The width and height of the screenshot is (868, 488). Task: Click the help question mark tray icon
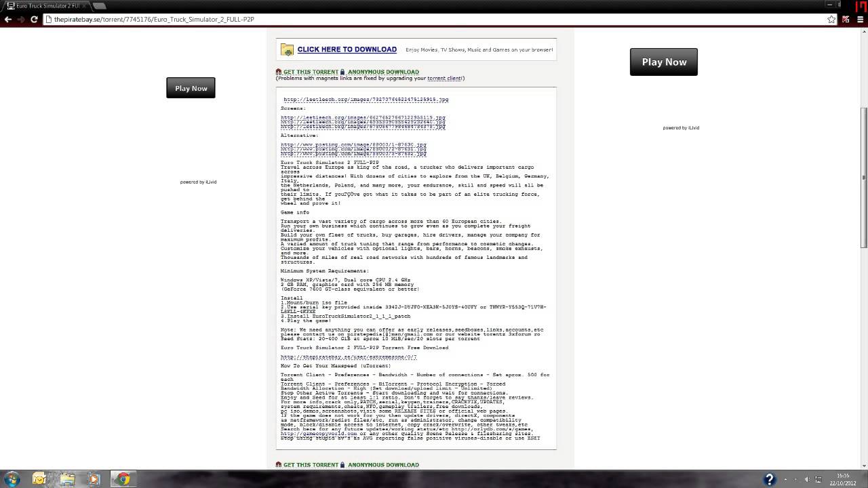(x=769, y=479)
